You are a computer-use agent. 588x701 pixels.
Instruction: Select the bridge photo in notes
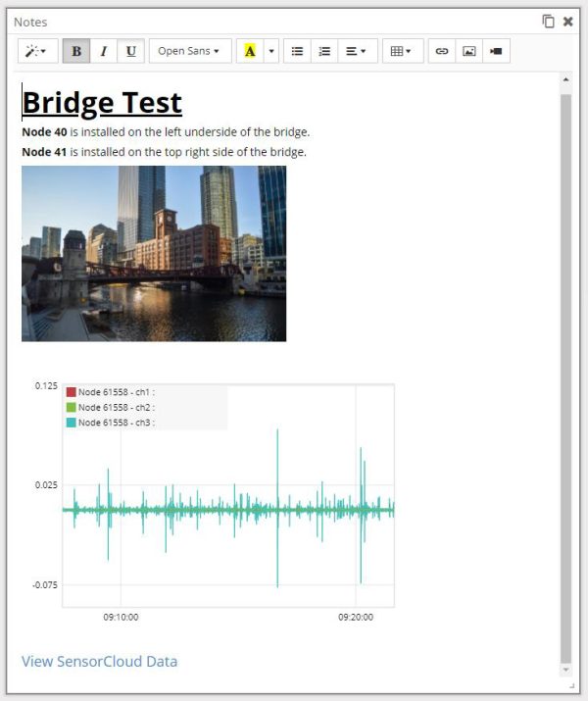click(154, 254)
